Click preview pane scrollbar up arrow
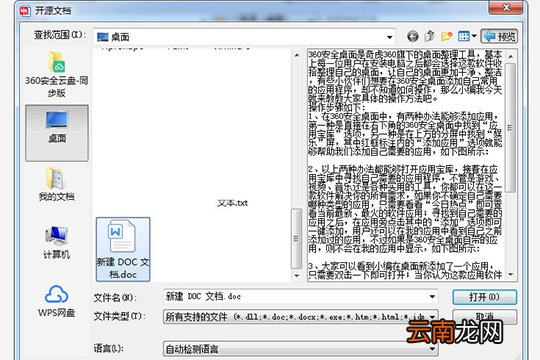Image resolution: width=540 pixels, height=360 pixels. coord(511,56)
